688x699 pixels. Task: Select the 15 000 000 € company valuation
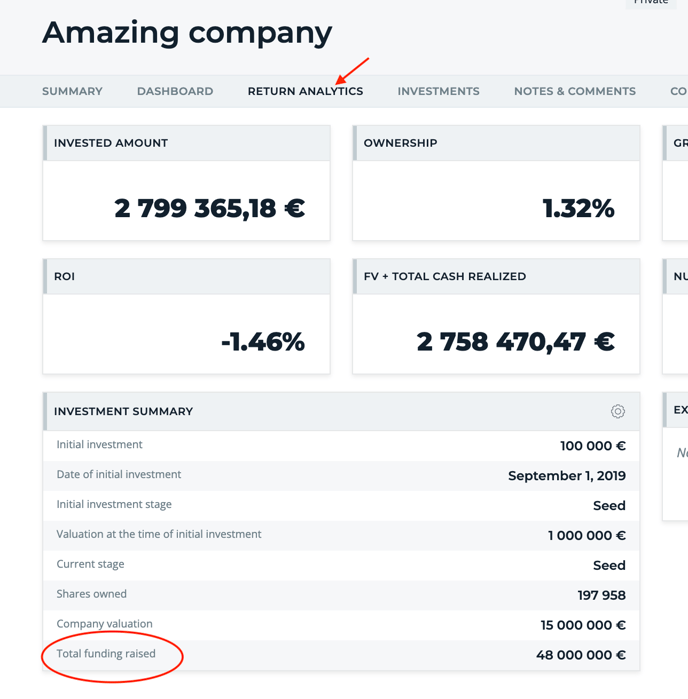(x=583, y=625)
